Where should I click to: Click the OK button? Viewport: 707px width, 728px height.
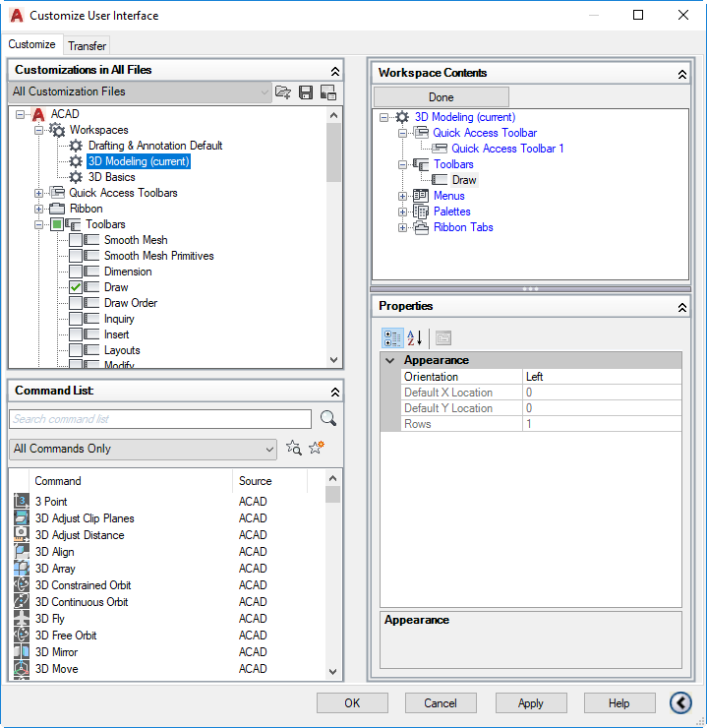coord(352,703)
